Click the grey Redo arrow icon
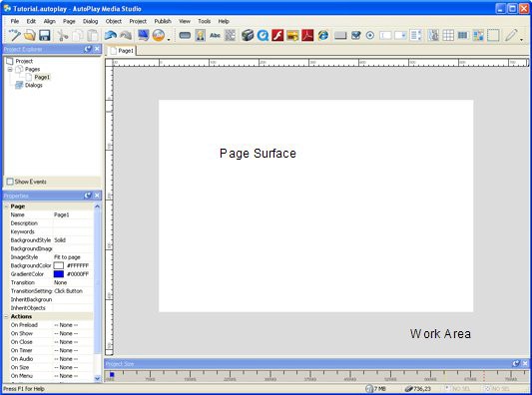 tap(126, 35)
